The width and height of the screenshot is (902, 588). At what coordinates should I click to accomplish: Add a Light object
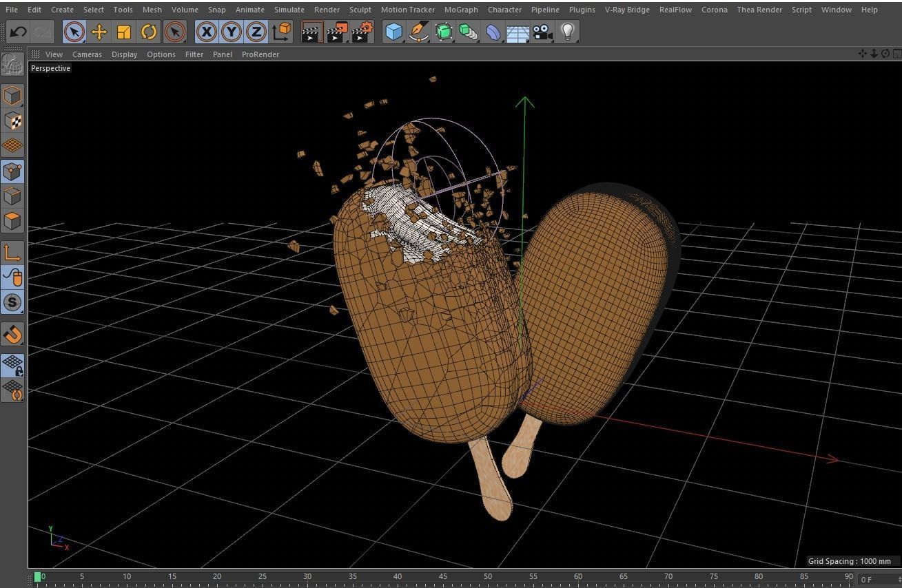click(x=567, y=32)
